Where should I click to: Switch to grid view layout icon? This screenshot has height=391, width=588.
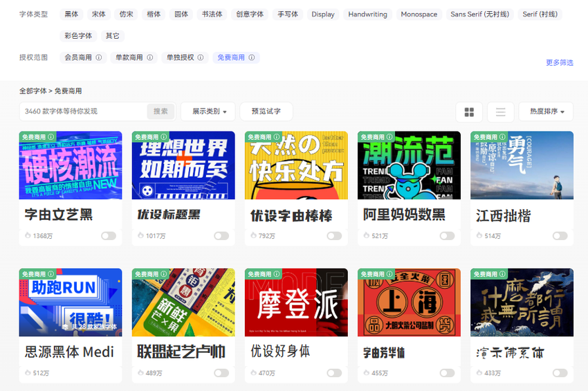[469, 112]
